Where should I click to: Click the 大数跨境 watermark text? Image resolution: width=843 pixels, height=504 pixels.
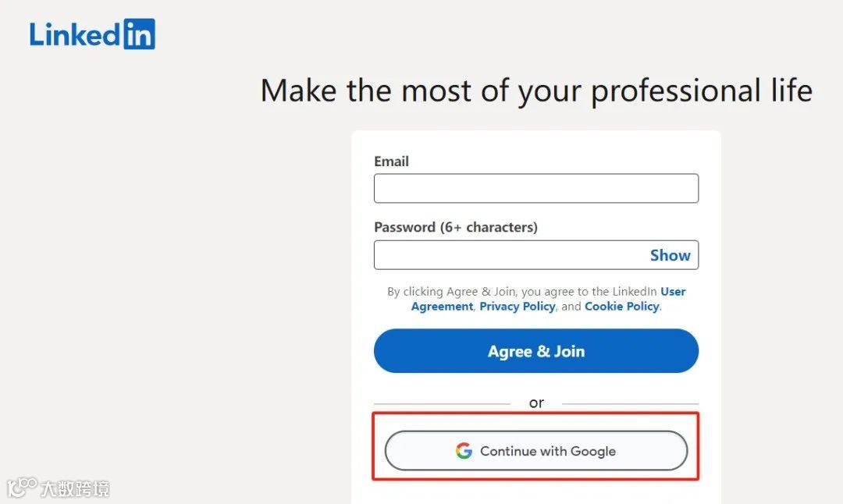tap(75, 489)
